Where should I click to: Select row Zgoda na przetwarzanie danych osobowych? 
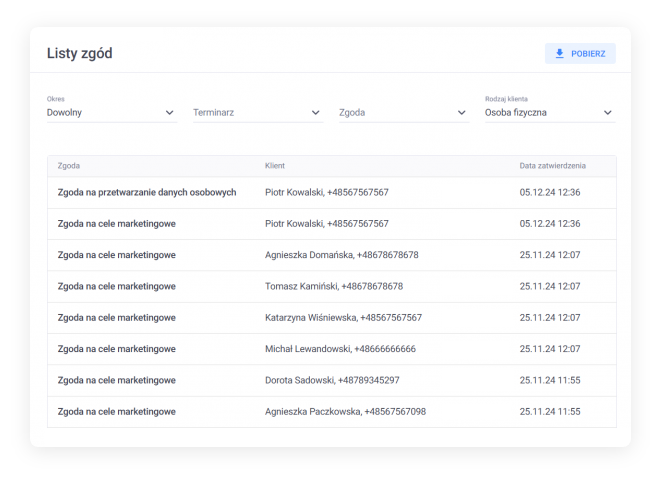tap(147, 192)
